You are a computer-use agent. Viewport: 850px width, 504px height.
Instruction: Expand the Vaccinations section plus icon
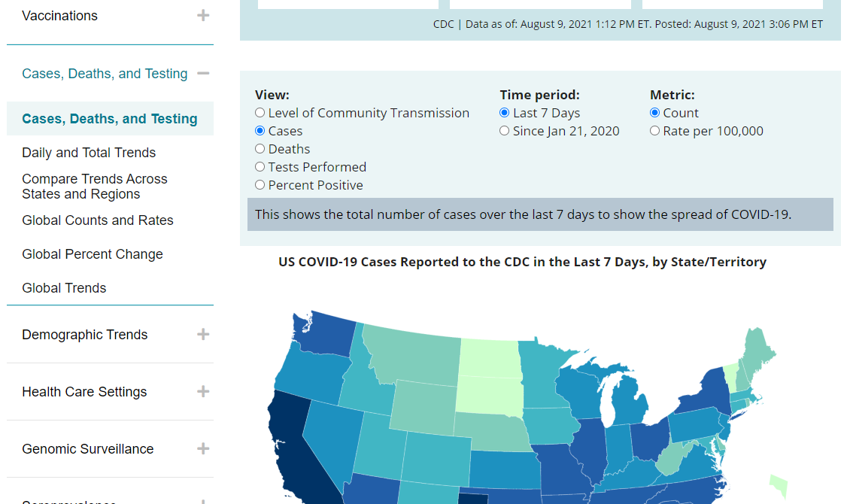[203, 15]
